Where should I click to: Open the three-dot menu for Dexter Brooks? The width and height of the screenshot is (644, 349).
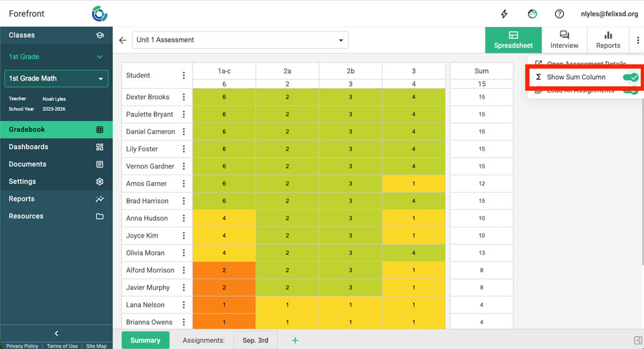tap(184, 97)
